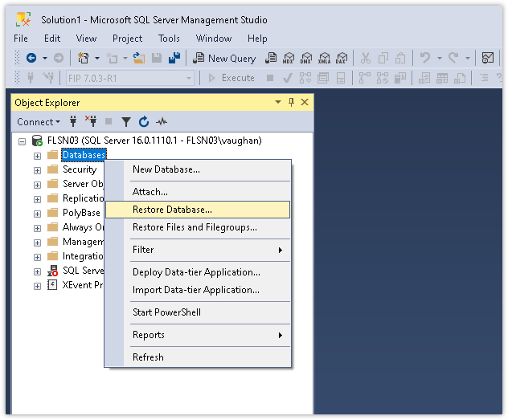508x420 pixels.
Task: Click Object Explorer activity monitor pulse icon
Action: click(x=162, y=122)
